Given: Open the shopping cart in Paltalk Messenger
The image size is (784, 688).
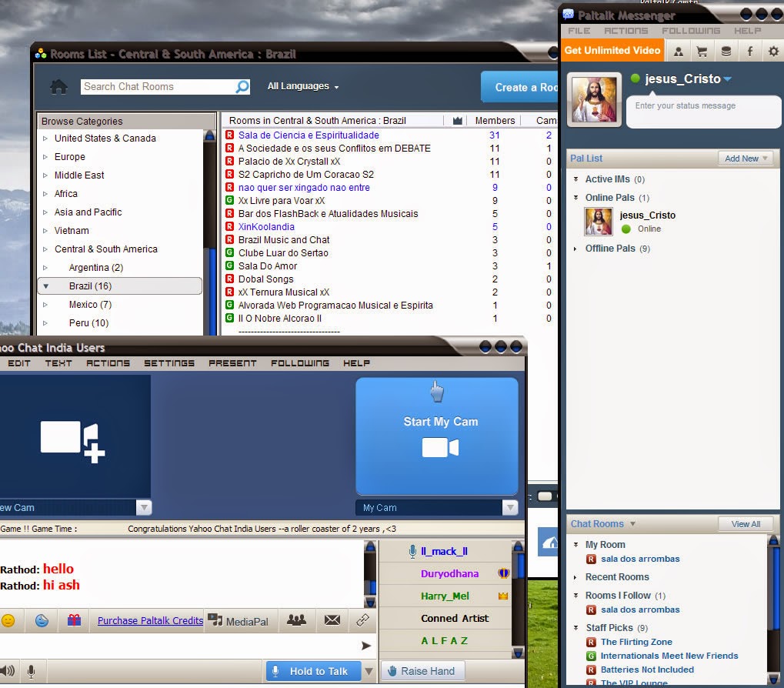Looking at the screenshot, I should [702, 51].
